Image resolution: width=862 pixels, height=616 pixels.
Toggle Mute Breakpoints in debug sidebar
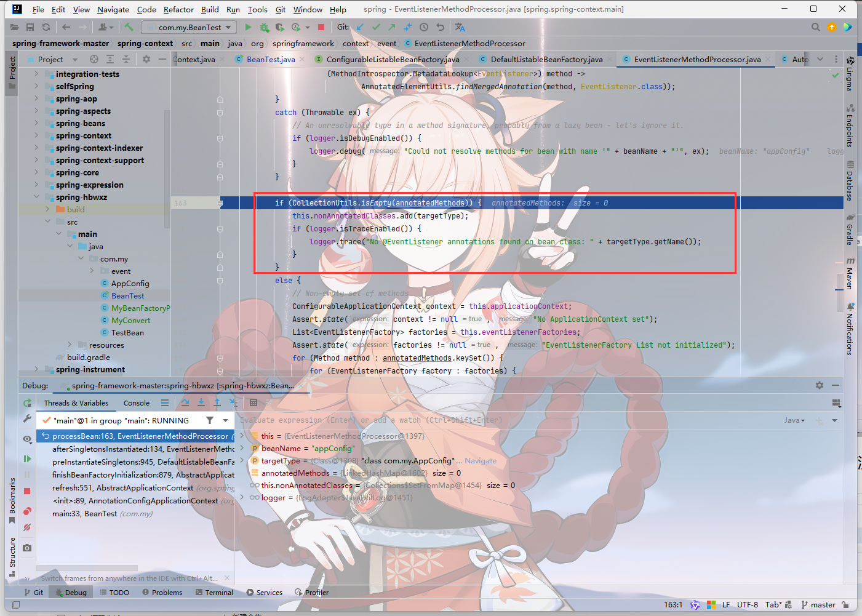pos(27,527)
